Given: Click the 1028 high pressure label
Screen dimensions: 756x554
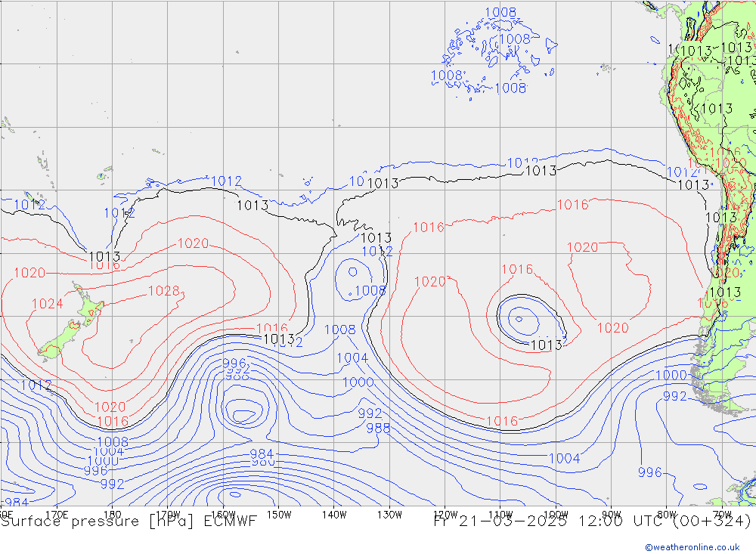Looking at the screenshot, I should coord(163,291).
